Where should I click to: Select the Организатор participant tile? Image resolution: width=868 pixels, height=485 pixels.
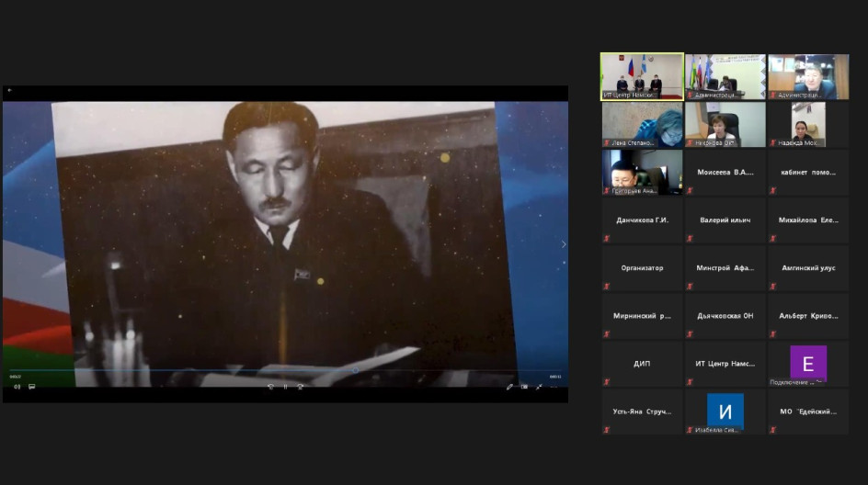642,267
